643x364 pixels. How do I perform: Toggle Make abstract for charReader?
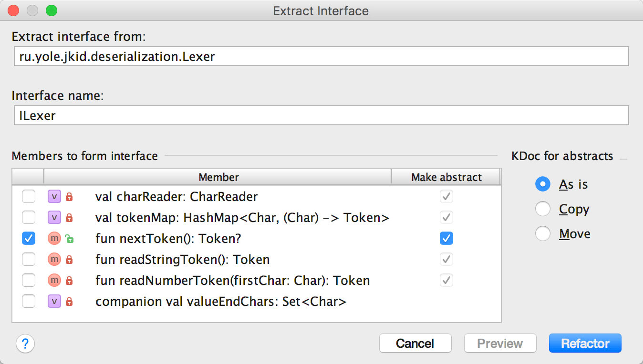pos(446,196)
